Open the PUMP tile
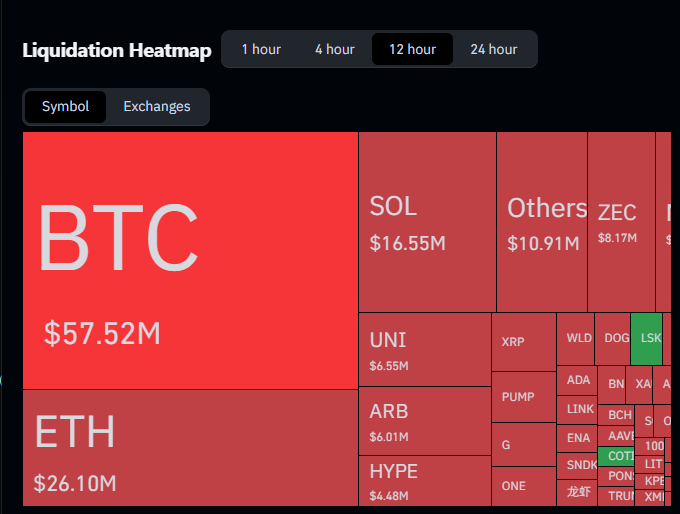Image resolution: width=680 pixels, height=514 pixels. [x=524, y=397]
